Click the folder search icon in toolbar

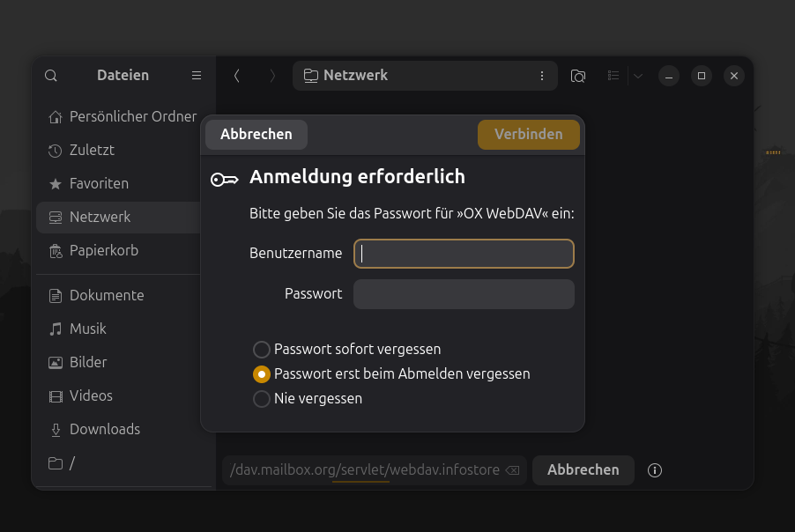click(578, 76)
